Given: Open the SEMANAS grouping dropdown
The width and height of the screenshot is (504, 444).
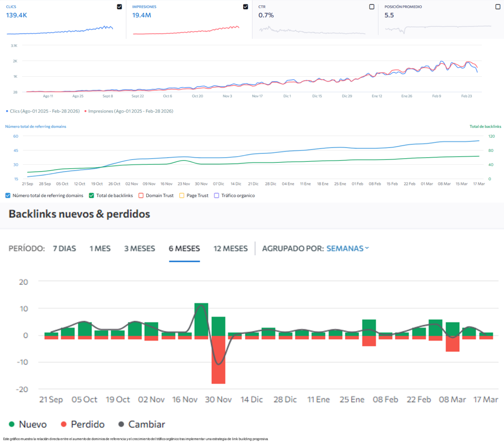Looking at the screenshot, I should click(347, 248).
